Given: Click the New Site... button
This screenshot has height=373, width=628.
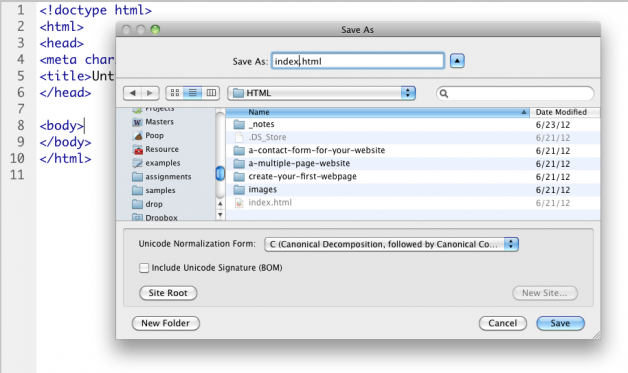Looking at the screenshot, I should click(x=545, y=293).
